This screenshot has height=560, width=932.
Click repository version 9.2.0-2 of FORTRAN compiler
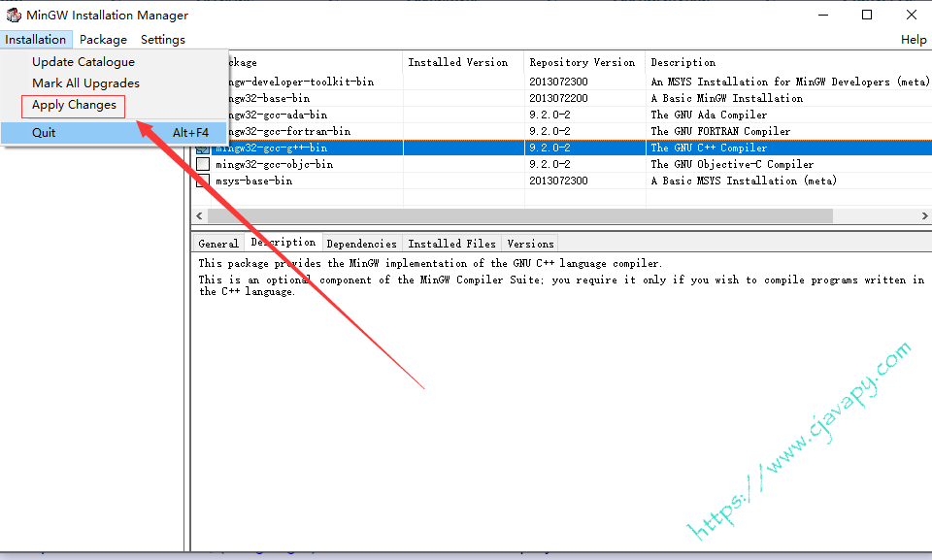pos(549,131)
